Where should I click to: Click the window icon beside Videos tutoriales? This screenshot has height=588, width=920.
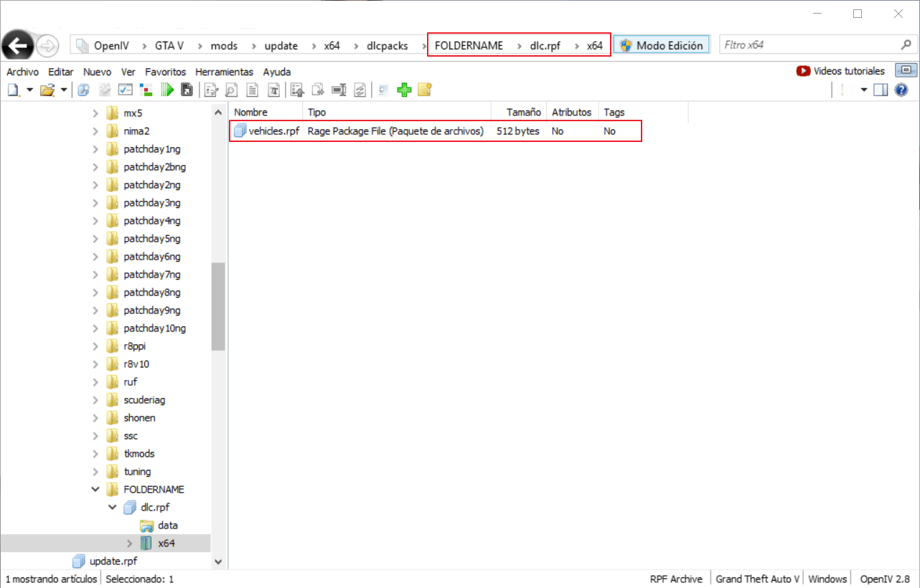906,70
